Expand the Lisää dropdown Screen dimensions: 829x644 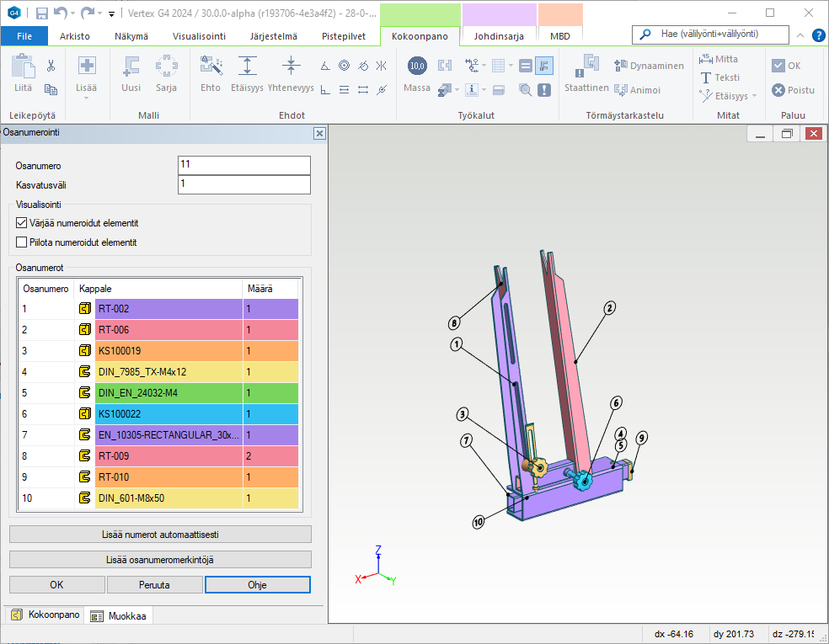point(87,98)
